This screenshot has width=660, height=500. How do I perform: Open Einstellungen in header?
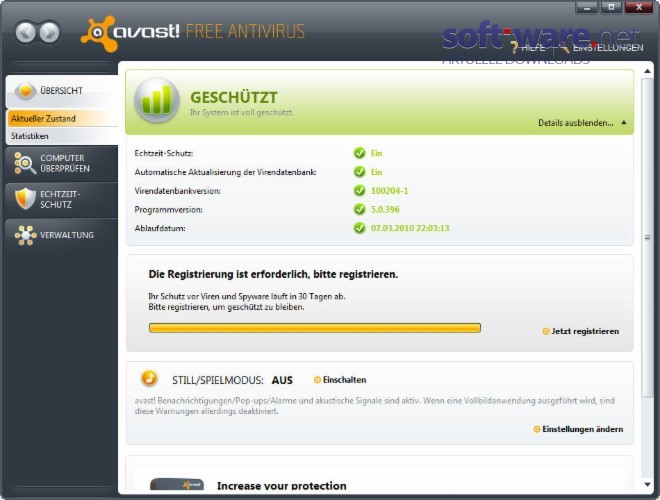[x=608, y=48]
